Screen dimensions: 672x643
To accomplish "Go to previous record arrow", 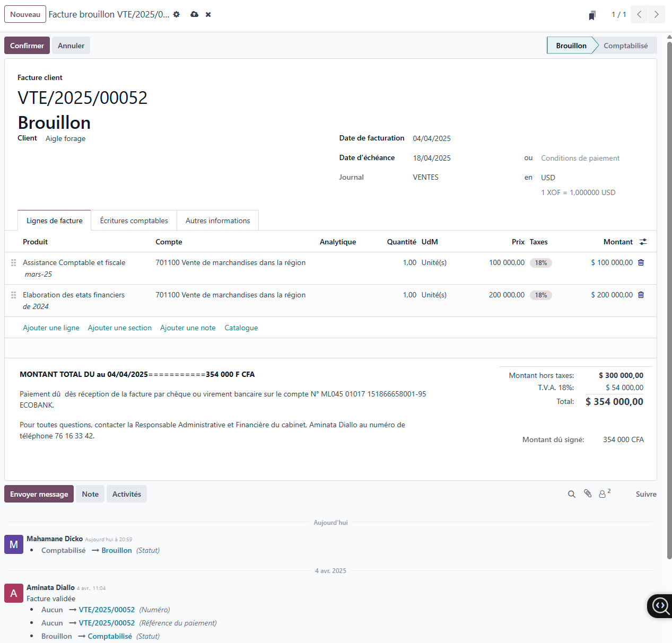I will click(x=639, y=14).
